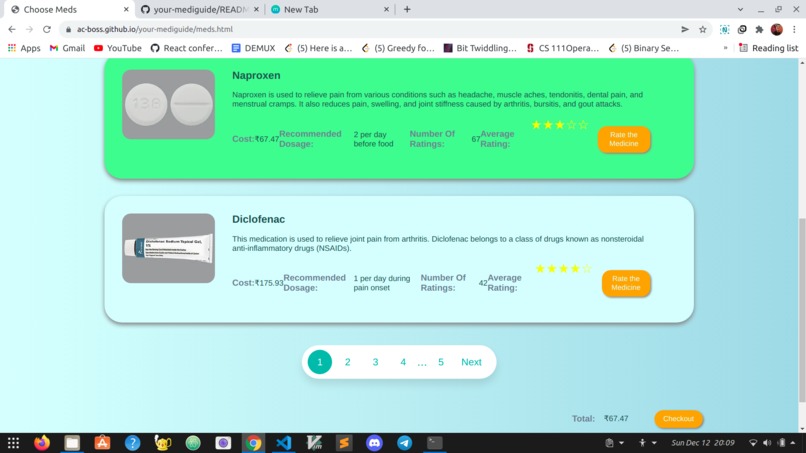Expand the hidden bookmarks chevron
Image resolution: width=806 pixels, height=453 pixels.
point(725,48)
